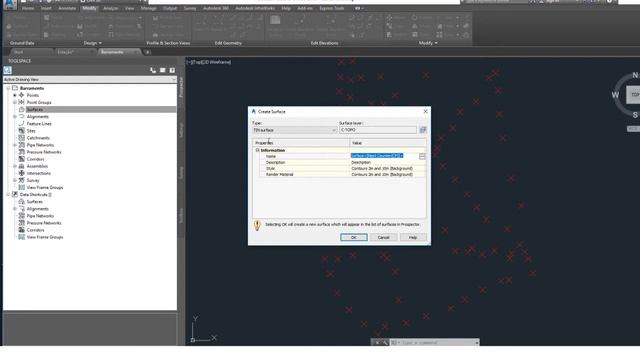
Task: Click the Survey node icon in the tree
Action: click(22, 180)
